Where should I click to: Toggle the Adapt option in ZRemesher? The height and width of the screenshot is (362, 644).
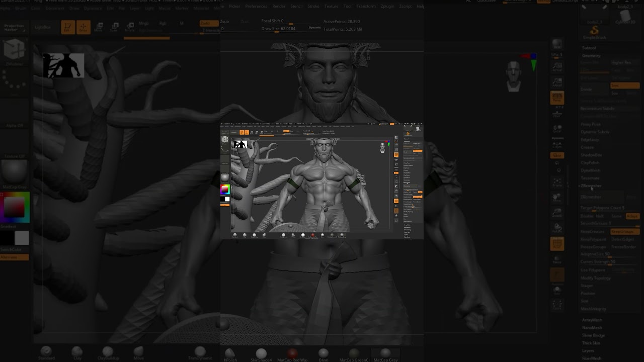coord(632,216)
